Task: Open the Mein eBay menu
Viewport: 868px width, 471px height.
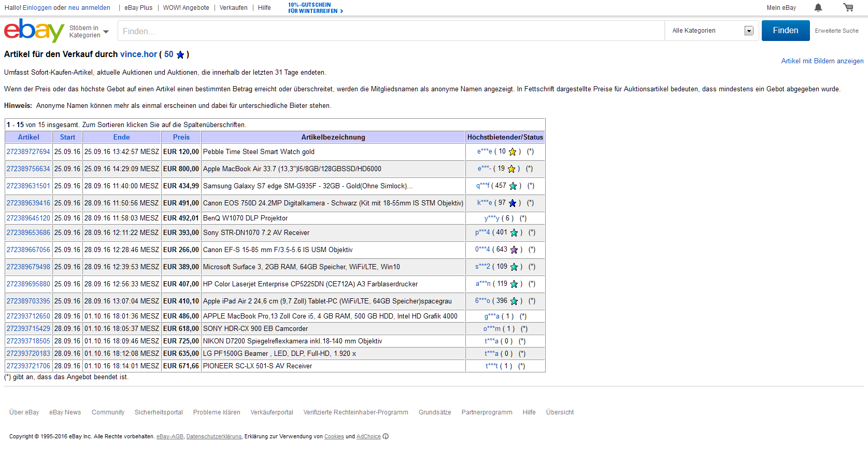Action: tap(781, 8)
